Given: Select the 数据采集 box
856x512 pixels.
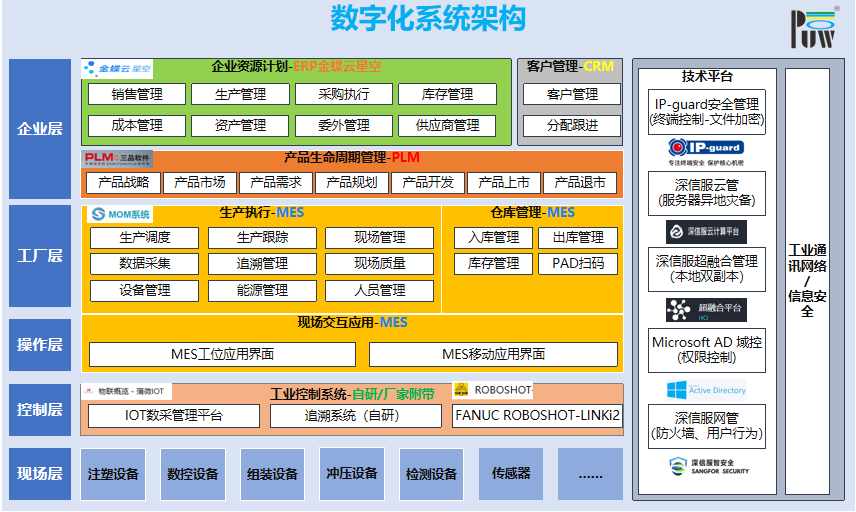Looking at the screenshot, I should coord(145,264).
